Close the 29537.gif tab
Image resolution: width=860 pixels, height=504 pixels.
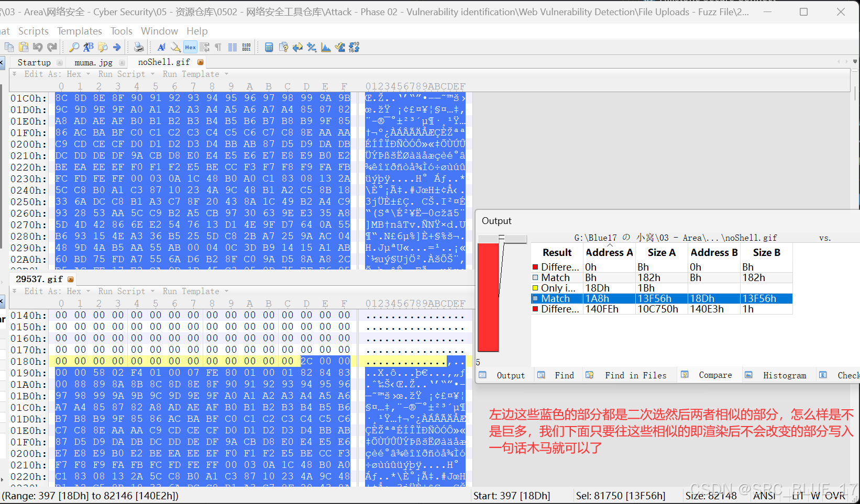click(x=71, y=279)
